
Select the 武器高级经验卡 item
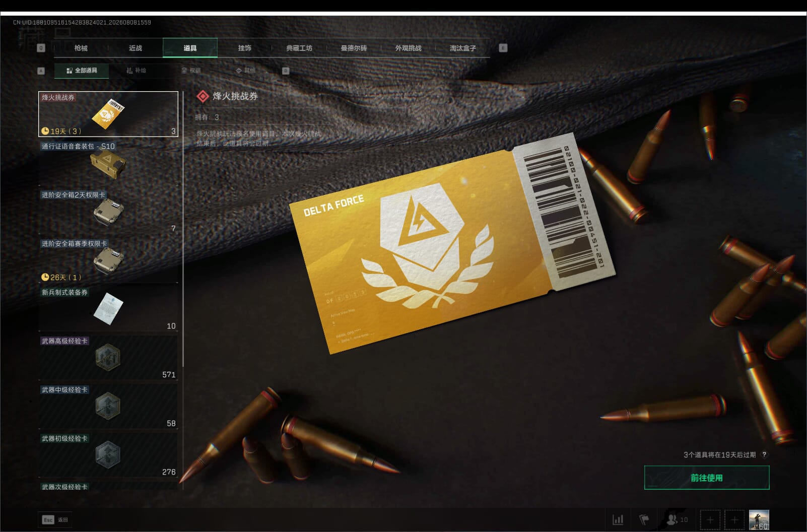[x=108, y=358]
